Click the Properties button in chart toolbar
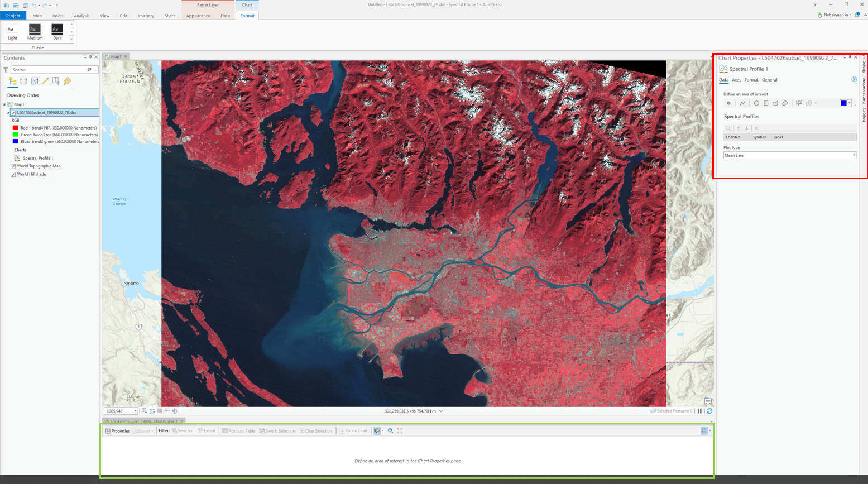Viewport: 868px width, 484px height. click(x=117, y=431)
